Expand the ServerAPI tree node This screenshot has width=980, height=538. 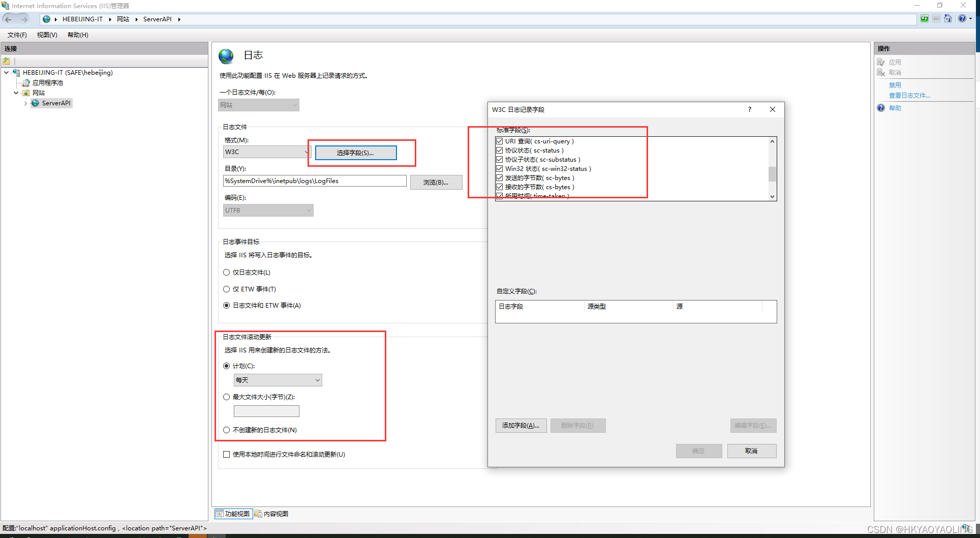[x=25, y=103]
